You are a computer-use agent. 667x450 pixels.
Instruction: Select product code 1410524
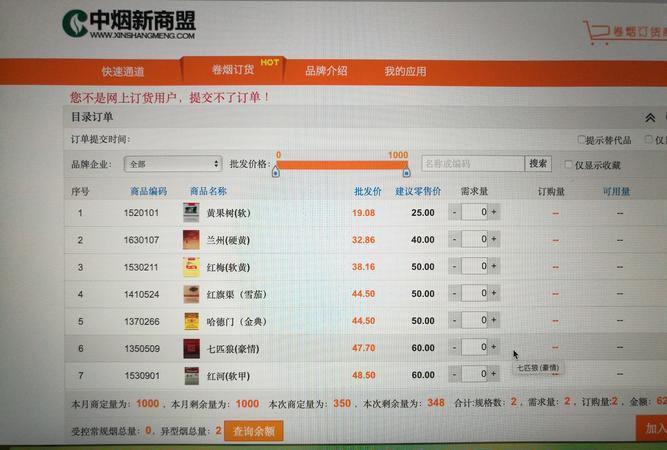[142, 294]
